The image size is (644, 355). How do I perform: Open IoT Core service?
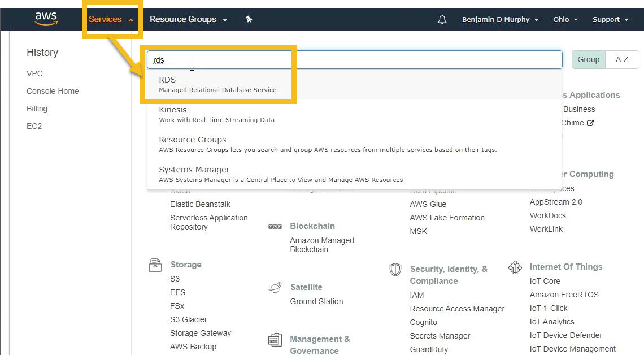pos(545,281)
